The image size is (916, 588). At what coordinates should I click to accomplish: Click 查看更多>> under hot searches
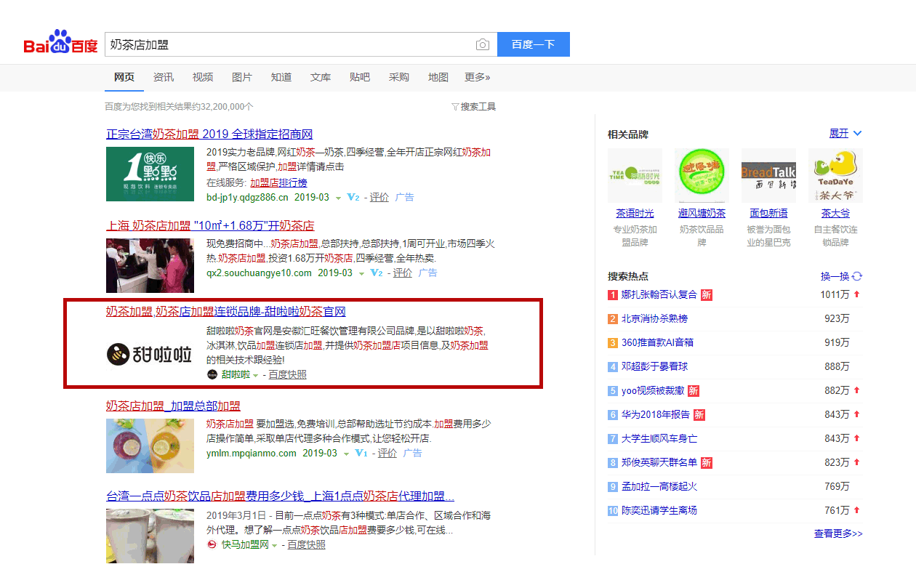838,533
